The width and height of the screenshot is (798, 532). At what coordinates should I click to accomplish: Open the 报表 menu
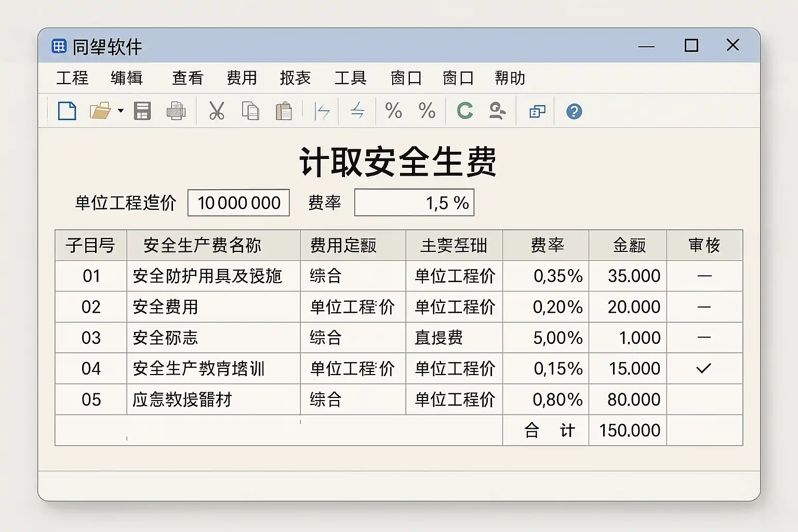point(295,78)
